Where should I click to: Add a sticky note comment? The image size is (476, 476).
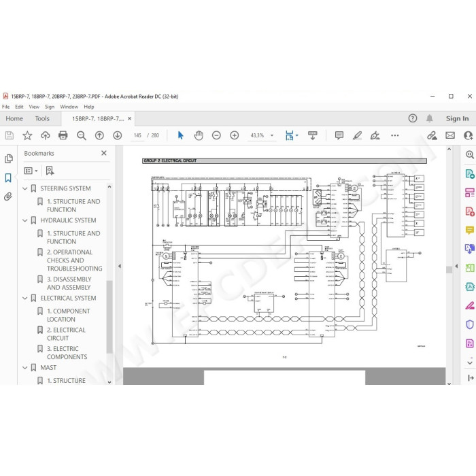tap(339, 135)
